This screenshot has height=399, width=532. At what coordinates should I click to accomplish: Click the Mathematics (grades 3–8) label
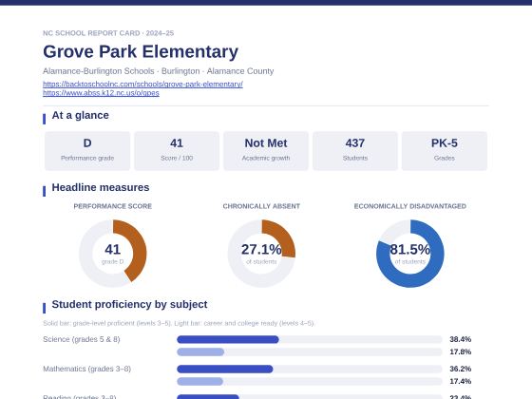[86, 369]
